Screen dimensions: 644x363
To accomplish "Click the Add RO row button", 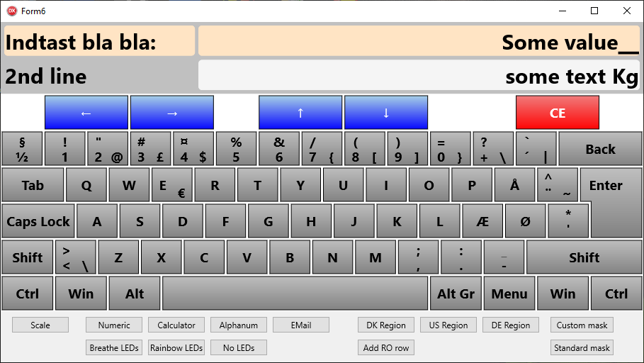I will pos(385,347).
